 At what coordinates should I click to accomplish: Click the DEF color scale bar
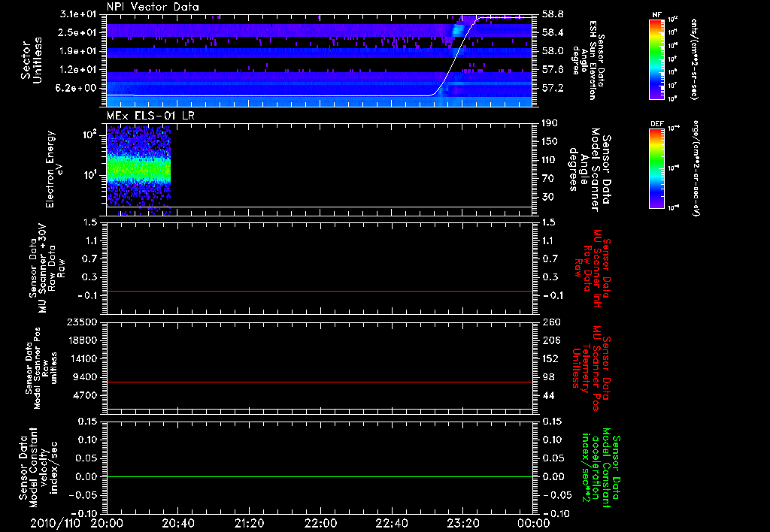(657, 168)
